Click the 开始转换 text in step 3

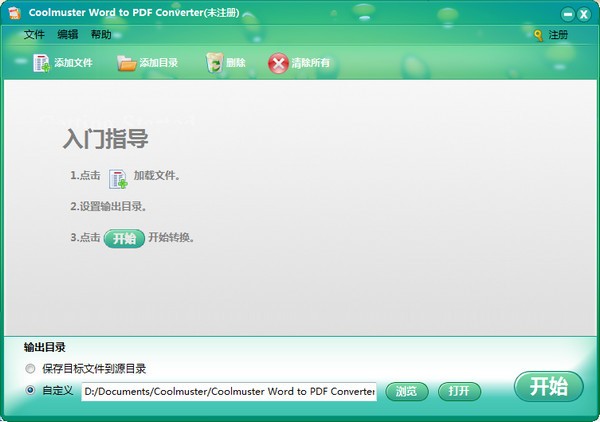(x=171, y=238)
